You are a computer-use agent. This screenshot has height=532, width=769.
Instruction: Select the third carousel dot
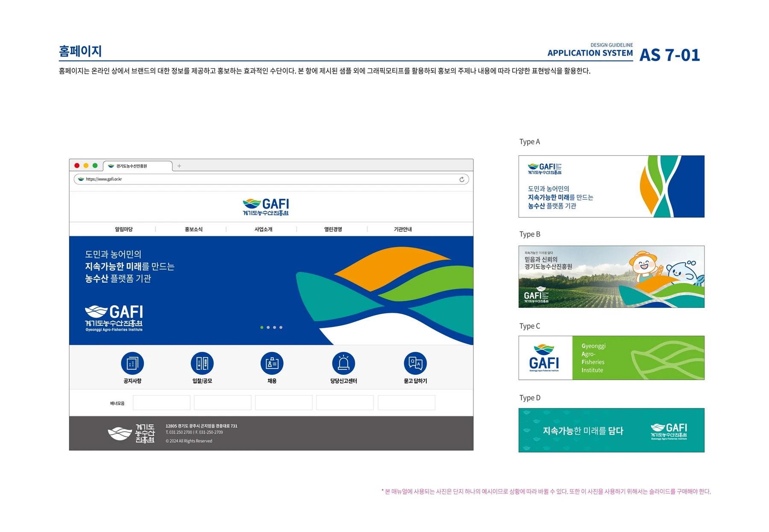274,327
